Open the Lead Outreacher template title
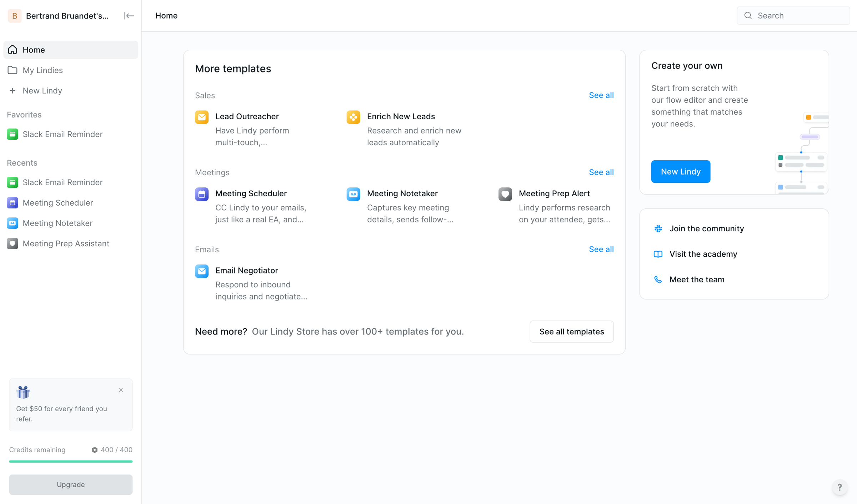This screenshot has width=857, height=504. click(x=247, y=116)
